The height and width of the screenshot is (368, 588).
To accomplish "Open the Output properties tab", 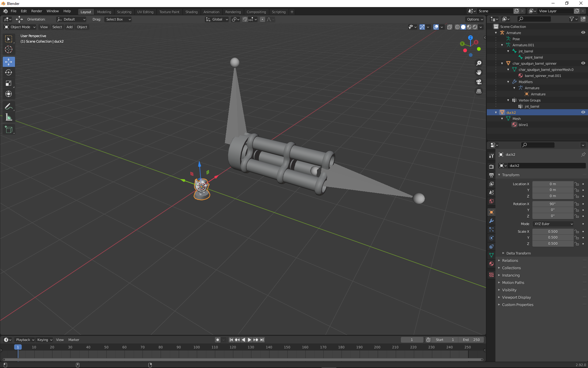I will click(x=491, y=175).
